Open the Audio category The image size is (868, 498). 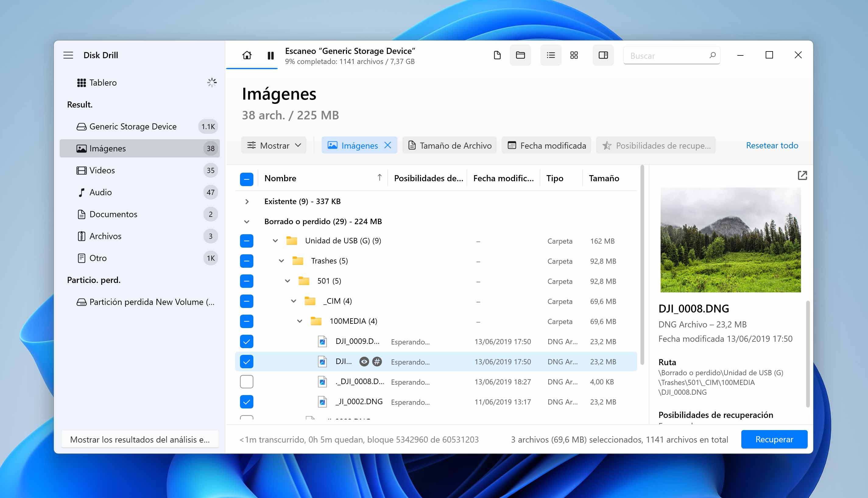pyautogui.click(x=139, y=192)
